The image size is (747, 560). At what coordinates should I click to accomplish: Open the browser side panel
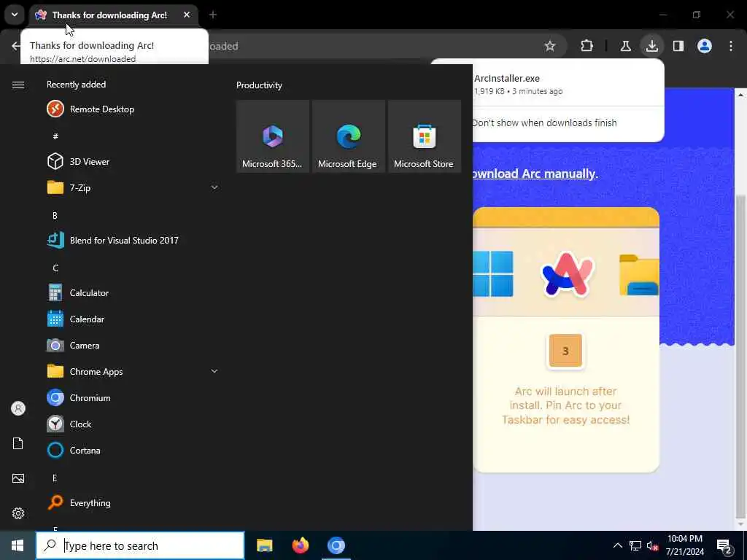(x=678, y=46)
